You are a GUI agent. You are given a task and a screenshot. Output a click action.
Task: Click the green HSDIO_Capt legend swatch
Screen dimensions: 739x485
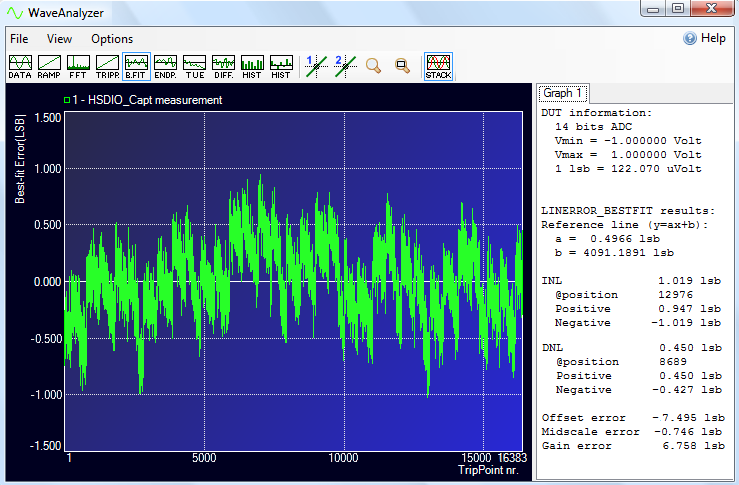(67, 100)
